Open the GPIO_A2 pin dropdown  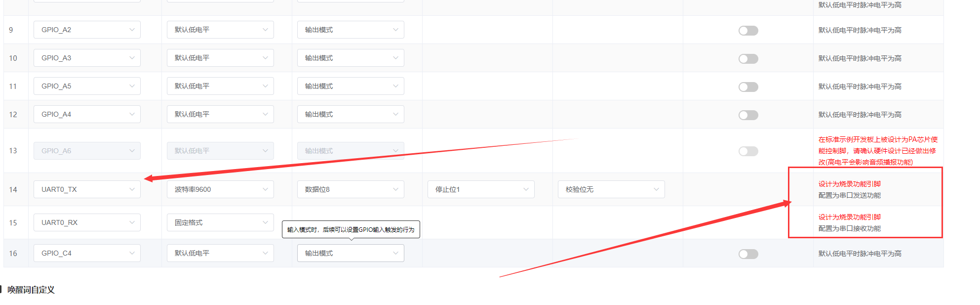tap(87, 30)
